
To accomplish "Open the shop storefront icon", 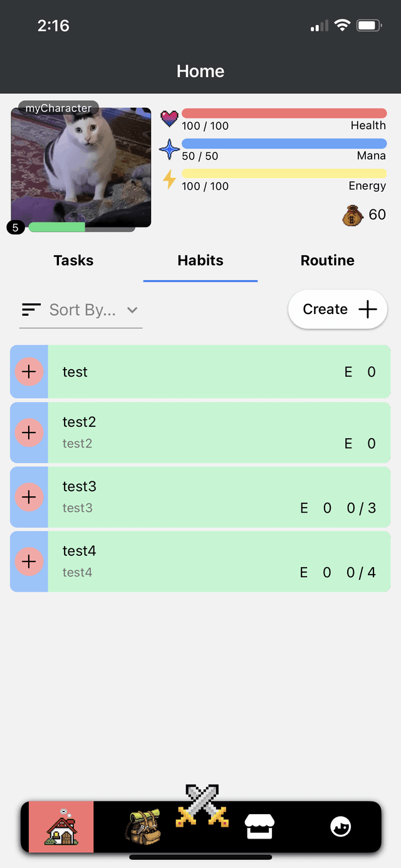I will click(x=259, y=827).
